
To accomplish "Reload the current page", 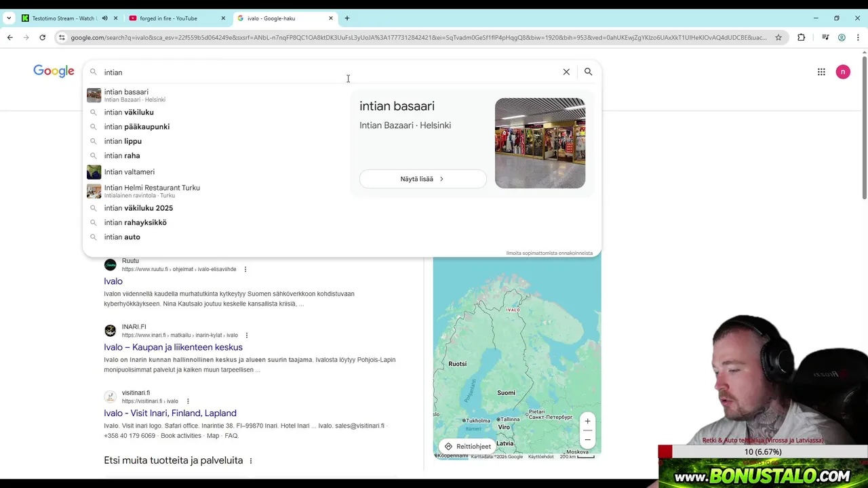I will (x=42, y=37).
